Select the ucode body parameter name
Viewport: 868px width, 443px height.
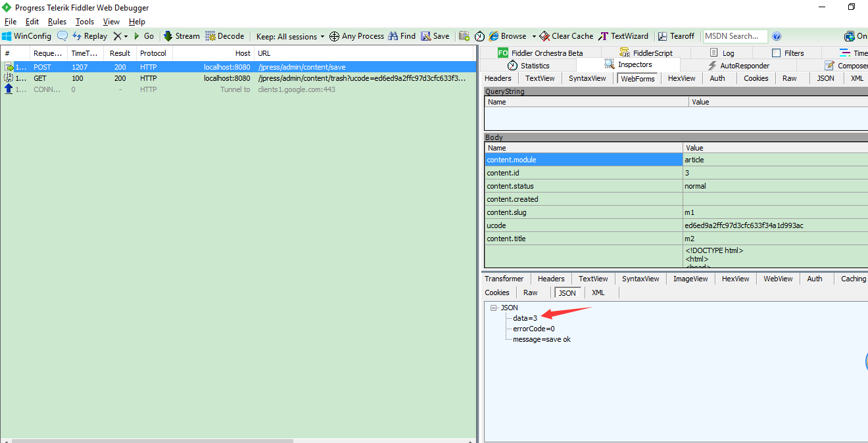point(496,225)
